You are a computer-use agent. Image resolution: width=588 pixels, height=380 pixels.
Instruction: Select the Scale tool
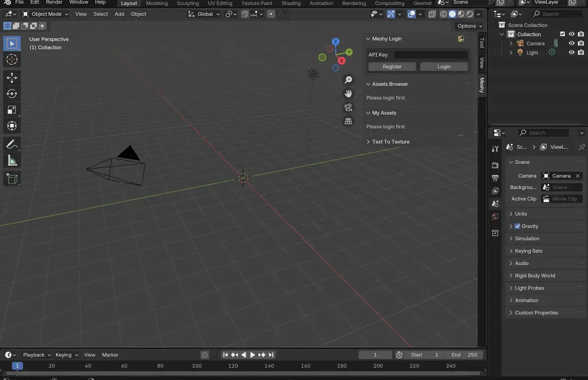tap(12, 109)
